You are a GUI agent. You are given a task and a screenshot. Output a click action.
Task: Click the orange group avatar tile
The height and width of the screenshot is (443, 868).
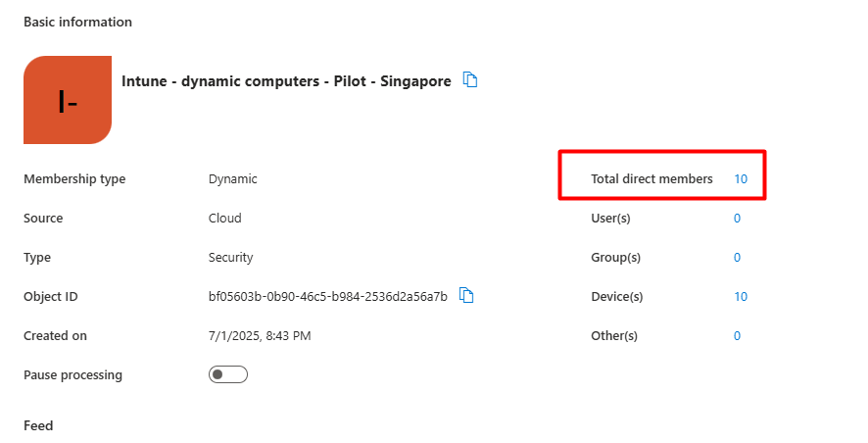[68, 100]
